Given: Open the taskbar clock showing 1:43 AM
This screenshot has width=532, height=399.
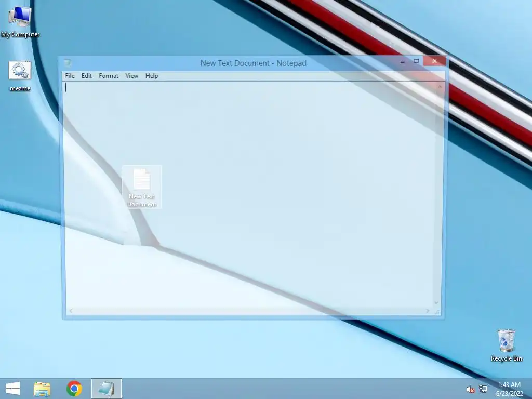Looking at the screenshot, I should click(x=509, y=389).
